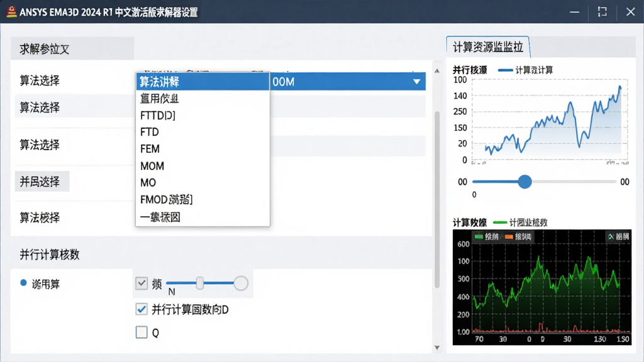644x362 pixels.
Task: Click the scroll up arrow of settings panel
Action: pos(437,70)
